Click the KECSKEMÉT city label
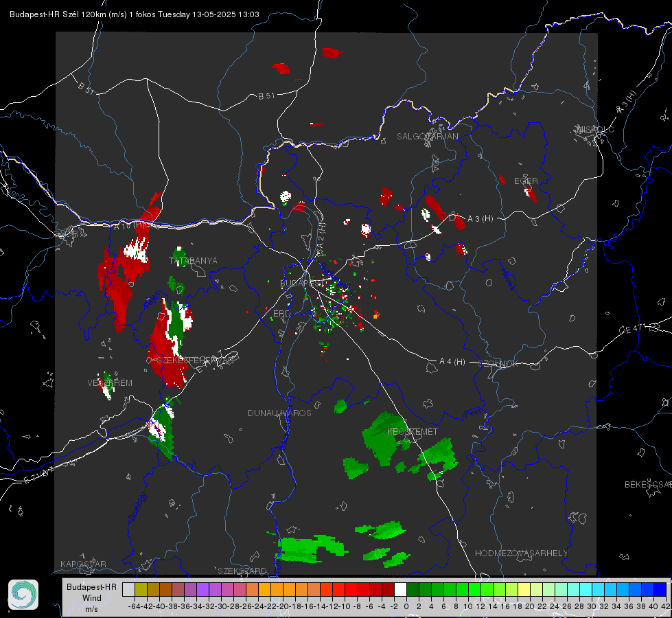672x618 pixels. tap(413, 431)
